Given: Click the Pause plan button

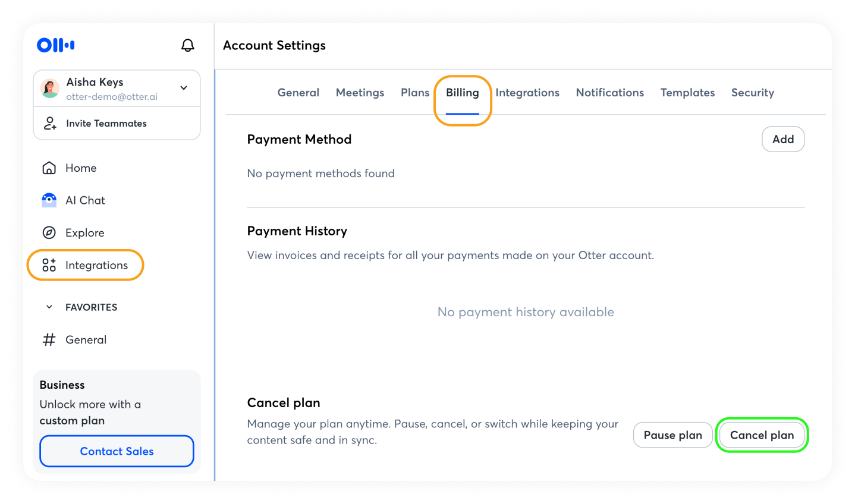Looking at the screenshot, I should tap(672, 435).
